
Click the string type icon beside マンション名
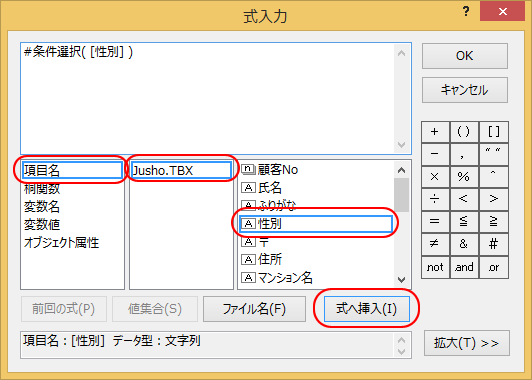coord(248,278)
